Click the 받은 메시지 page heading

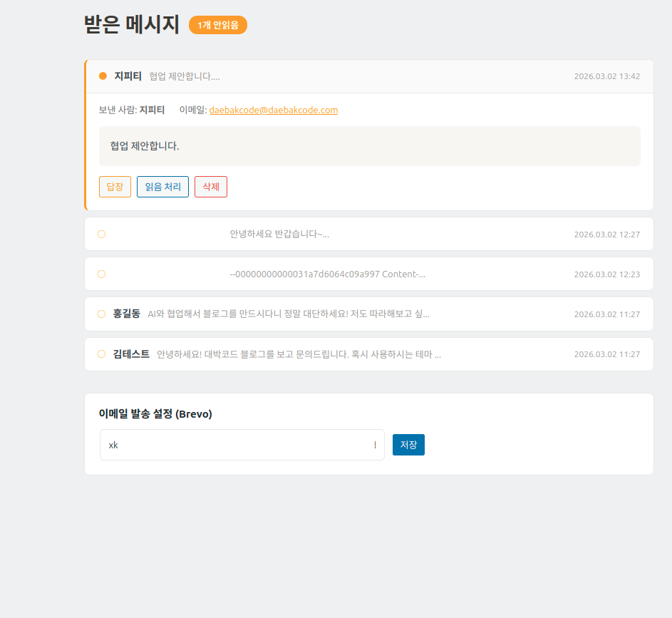click(x=131, y=24)
